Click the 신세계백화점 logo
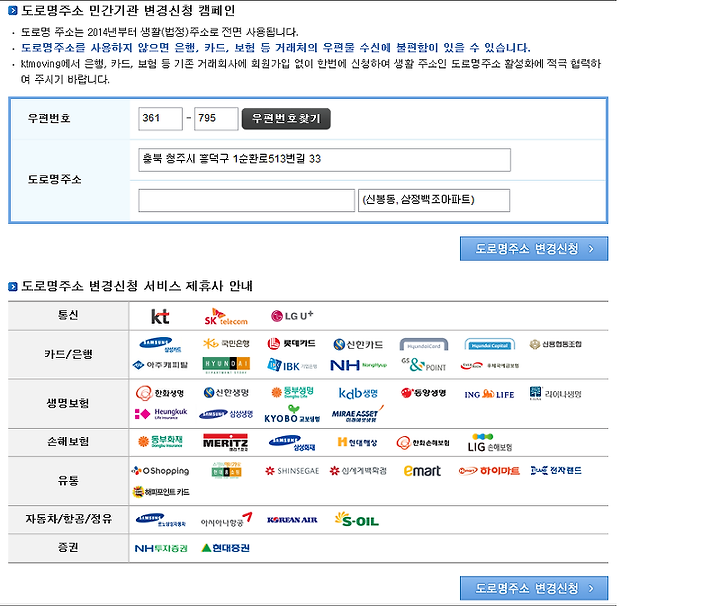This screenshot has height=606, width=720. point(358,471)
